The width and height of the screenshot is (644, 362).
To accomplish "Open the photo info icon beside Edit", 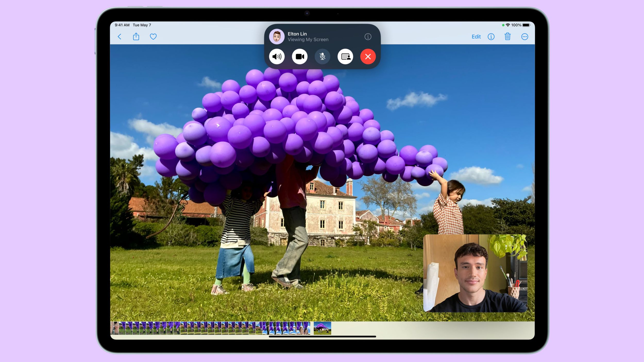I will tap(491, 37).
